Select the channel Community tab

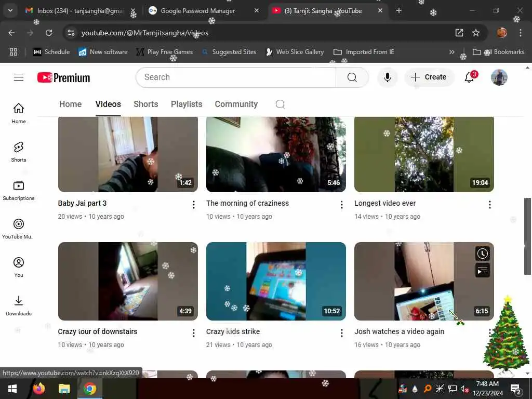click(236, 104)
